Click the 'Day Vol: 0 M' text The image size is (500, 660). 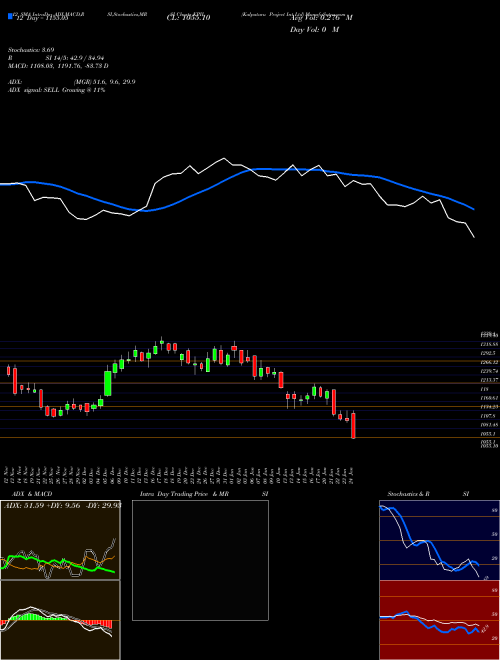pyautogui.click(x=314, y=30)
